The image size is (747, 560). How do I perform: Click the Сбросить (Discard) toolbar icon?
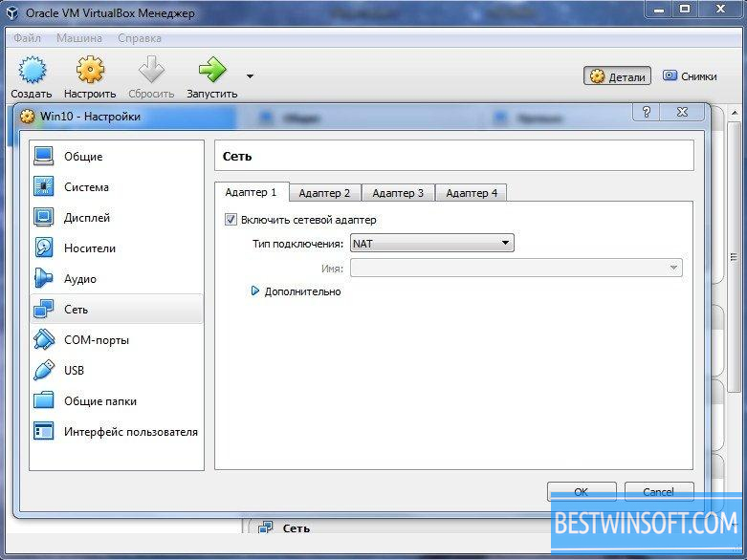[x=151, y=70]
